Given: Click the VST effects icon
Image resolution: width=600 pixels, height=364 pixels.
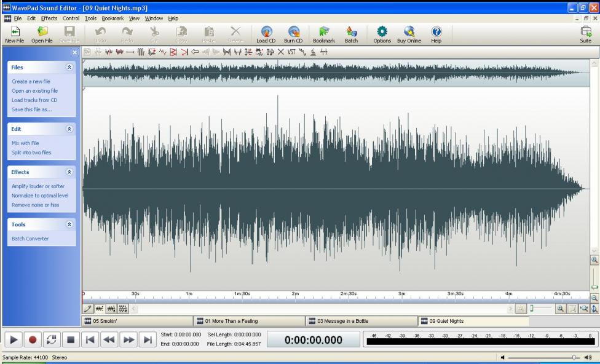Looking at the screenshot, I should (291, 52).
